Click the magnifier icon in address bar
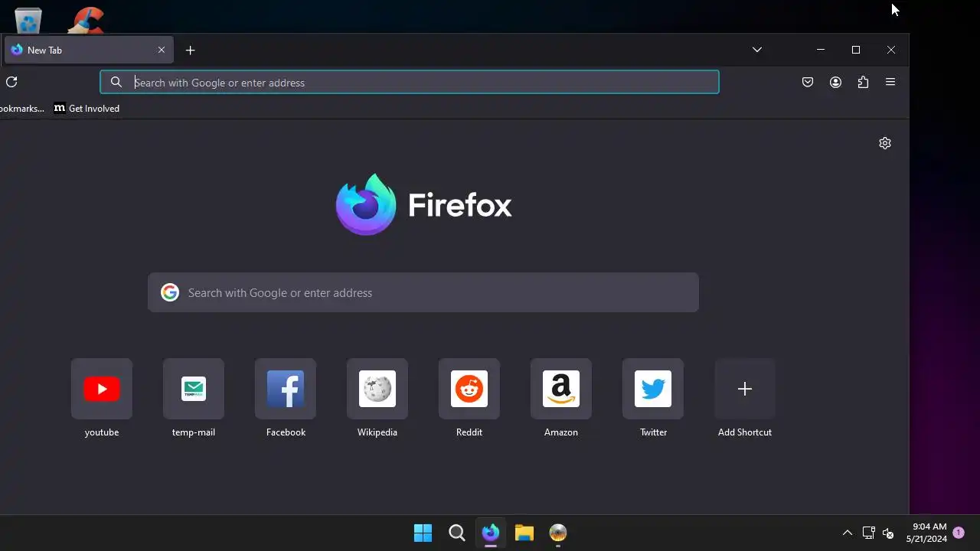 (116, 82)
